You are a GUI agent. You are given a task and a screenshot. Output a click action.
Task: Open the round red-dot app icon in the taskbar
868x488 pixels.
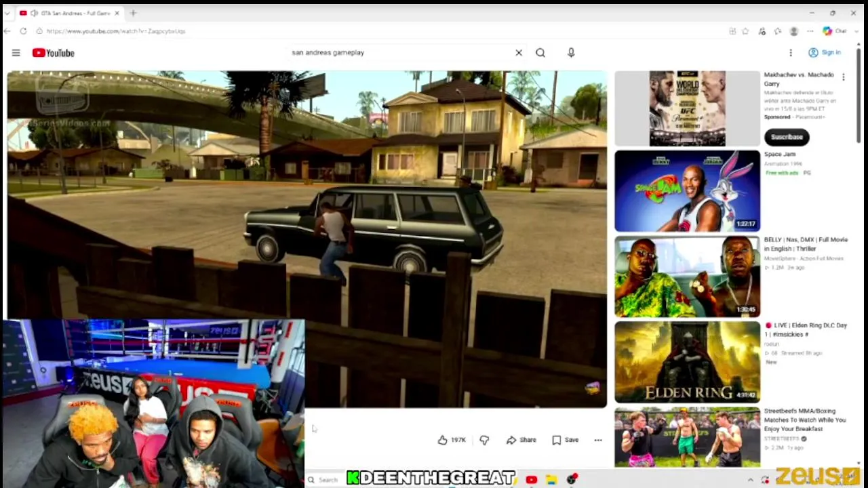click(x=572, y=480)
